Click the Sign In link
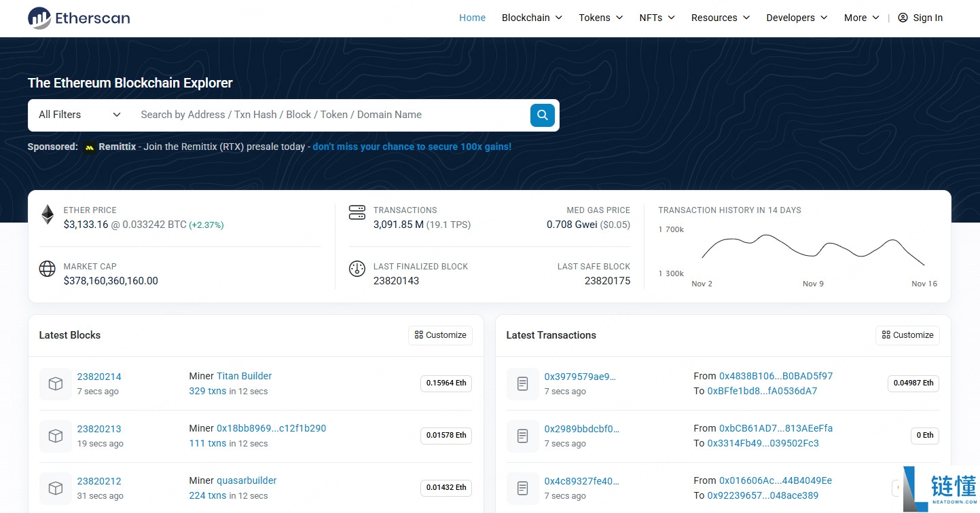980x513 pixels. tap(920, 18)
